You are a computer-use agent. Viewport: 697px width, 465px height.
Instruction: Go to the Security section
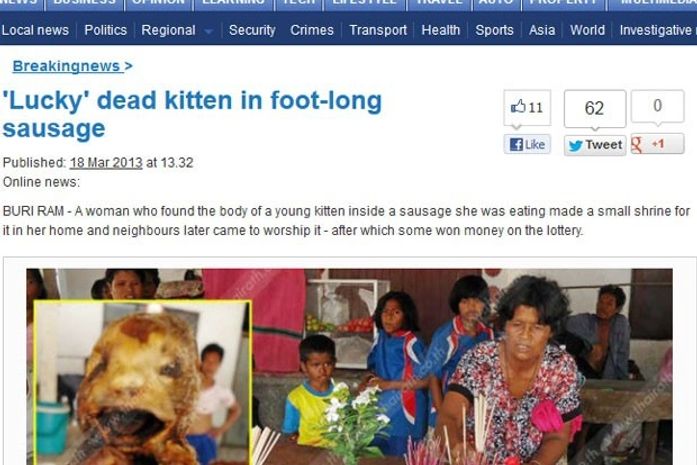pyautogui.click(x=252, y=30)
